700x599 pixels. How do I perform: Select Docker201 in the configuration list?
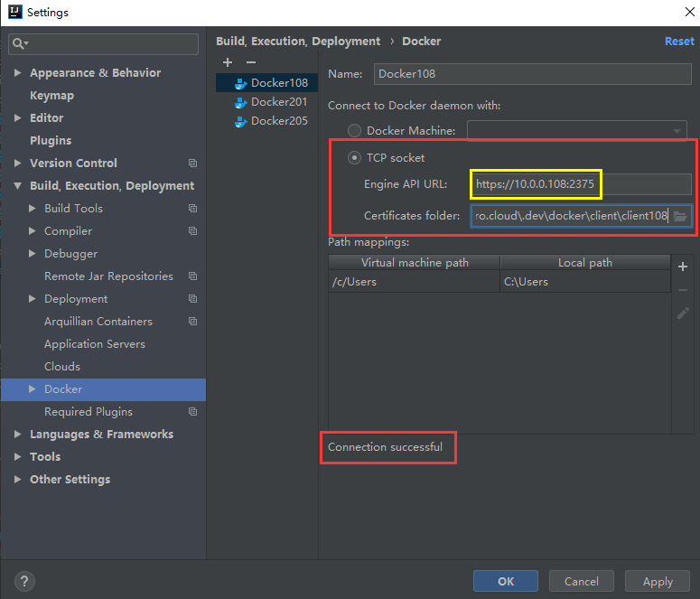pos(278,102)
